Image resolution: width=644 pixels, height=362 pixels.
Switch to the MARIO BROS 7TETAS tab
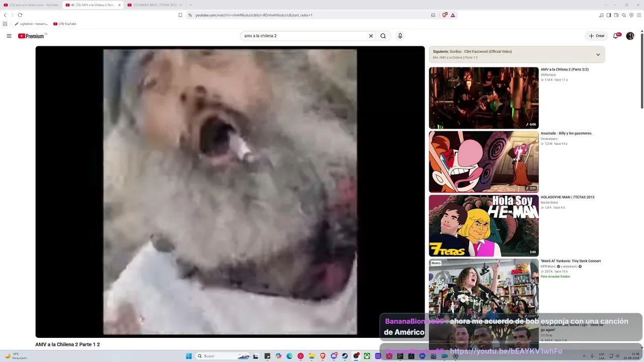click(x=155, y=5)
